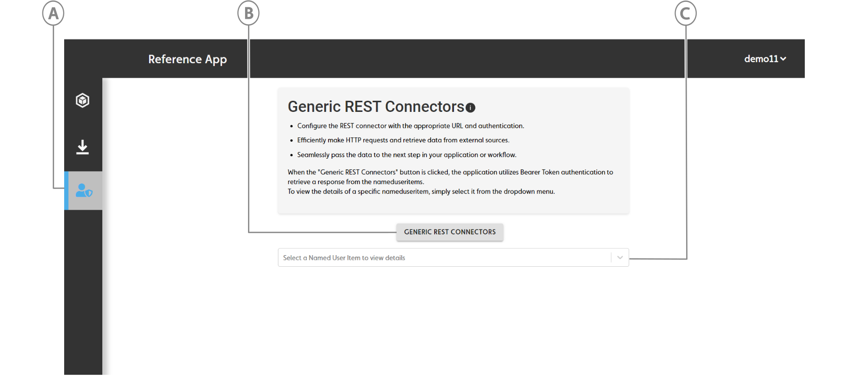Open the cube package icon in sidebar
Viewport: 868px width, 381px height.
click(x=83, y=100)
